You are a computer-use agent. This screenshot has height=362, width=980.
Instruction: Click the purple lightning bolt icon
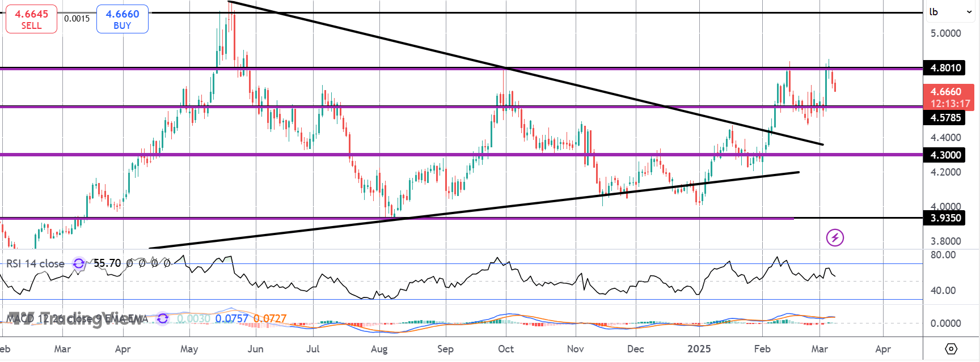tap(835, 237)
